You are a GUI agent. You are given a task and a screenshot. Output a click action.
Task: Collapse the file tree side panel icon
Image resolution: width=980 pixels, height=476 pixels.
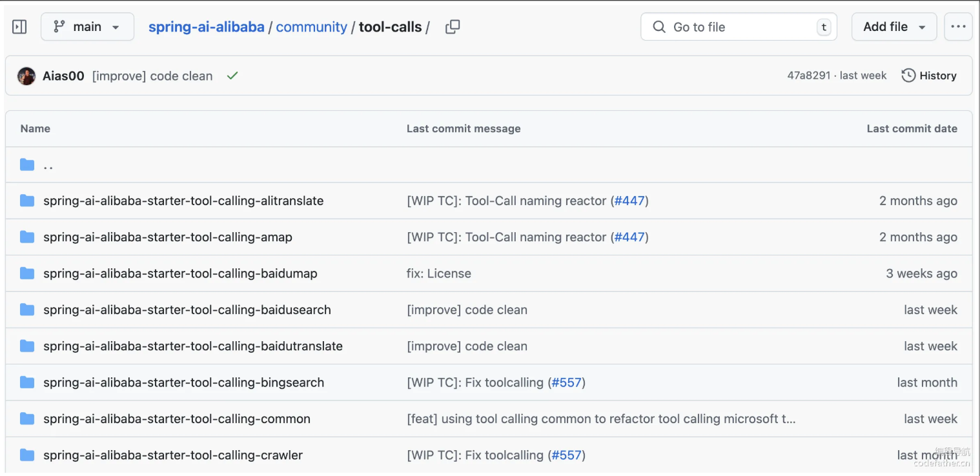(20, 27)
